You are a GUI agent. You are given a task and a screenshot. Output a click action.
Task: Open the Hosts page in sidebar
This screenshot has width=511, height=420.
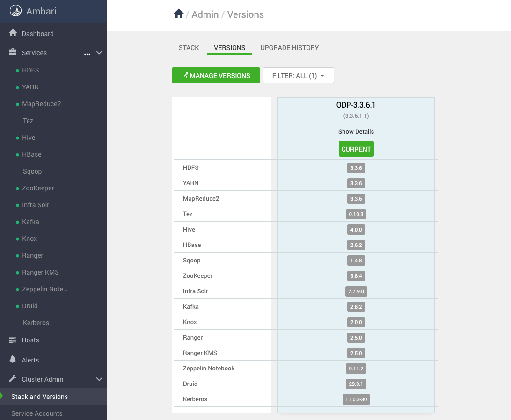click(x=30, y=340)
